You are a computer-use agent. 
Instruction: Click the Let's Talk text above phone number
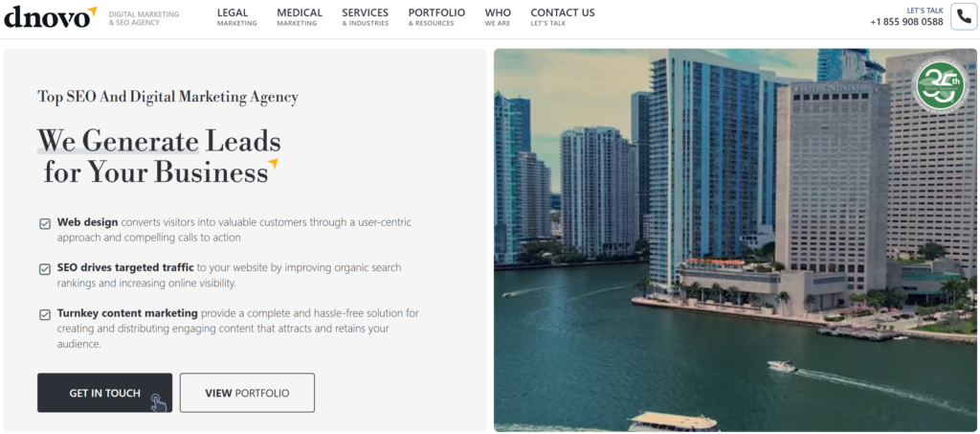coord(925,10)
